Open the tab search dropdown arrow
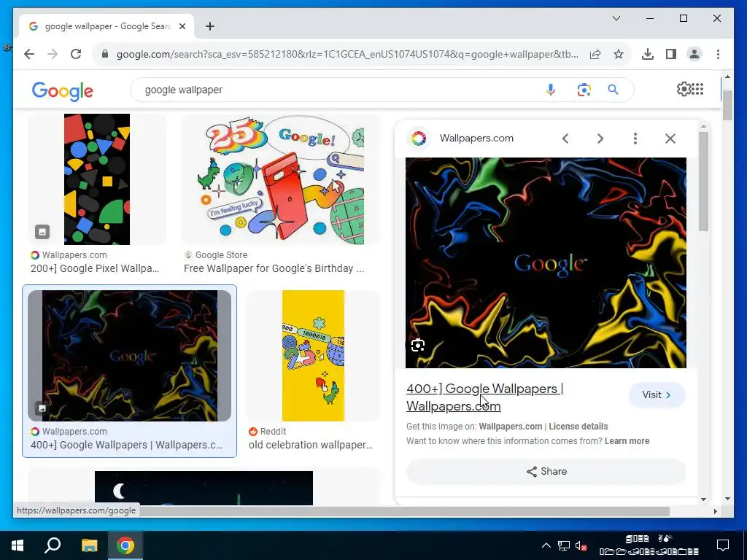The width and height of the screenshot is (747, 560). pos(616,18)
